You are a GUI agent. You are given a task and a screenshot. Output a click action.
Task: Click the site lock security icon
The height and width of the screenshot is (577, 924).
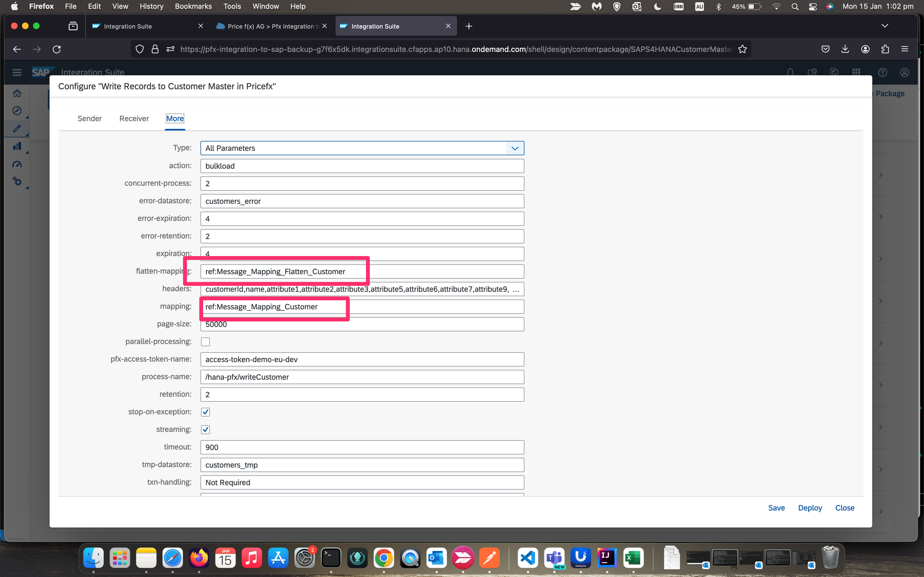click(x=155, y=49)
